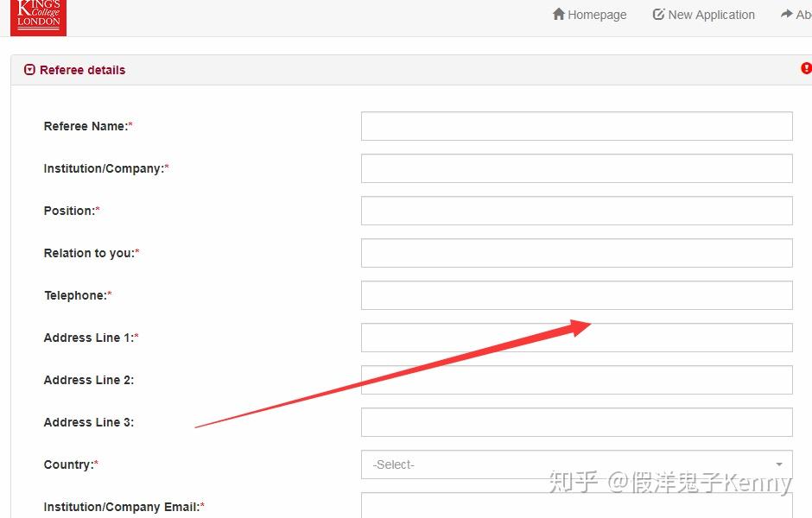
Task: Click the Telephone label text
Action: [x=78, y=295]
